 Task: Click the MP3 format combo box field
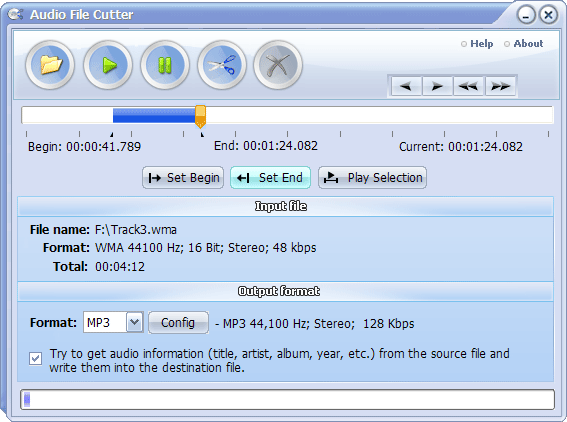(113, 322)
